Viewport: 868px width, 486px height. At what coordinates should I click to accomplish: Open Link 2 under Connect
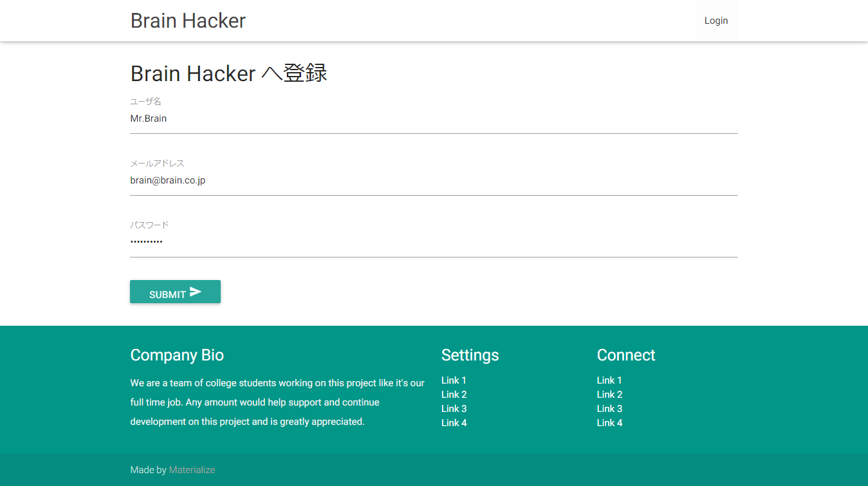[x=609, y=395]
